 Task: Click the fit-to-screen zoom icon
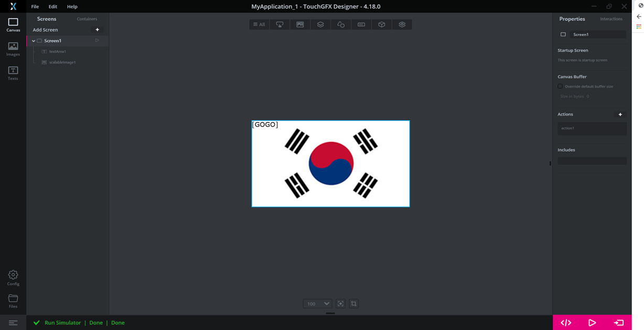[x=340, y=304]
